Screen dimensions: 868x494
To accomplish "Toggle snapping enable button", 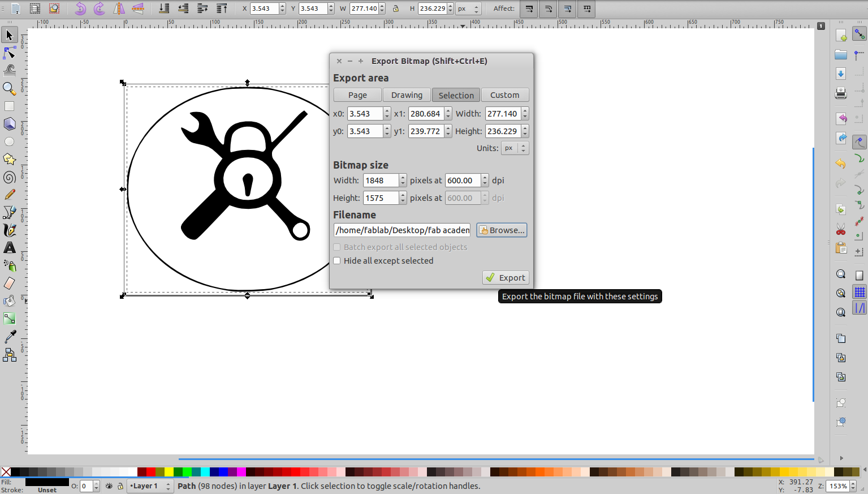I will click(860, 35).
